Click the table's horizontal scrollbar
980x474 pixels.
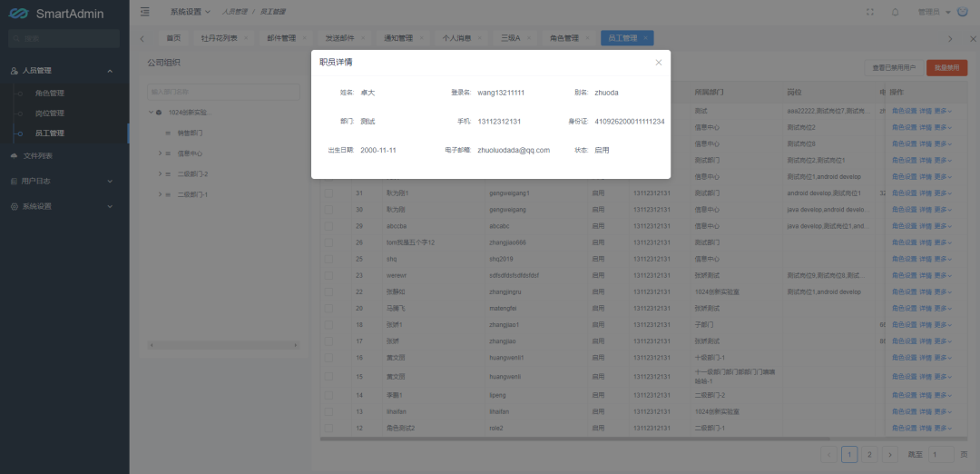[574, 439]
